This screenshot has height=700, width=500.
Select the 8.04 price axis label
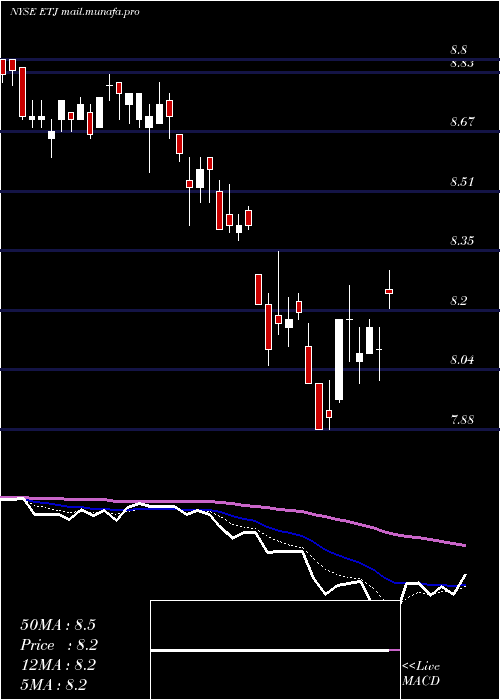tap(462, 360)
